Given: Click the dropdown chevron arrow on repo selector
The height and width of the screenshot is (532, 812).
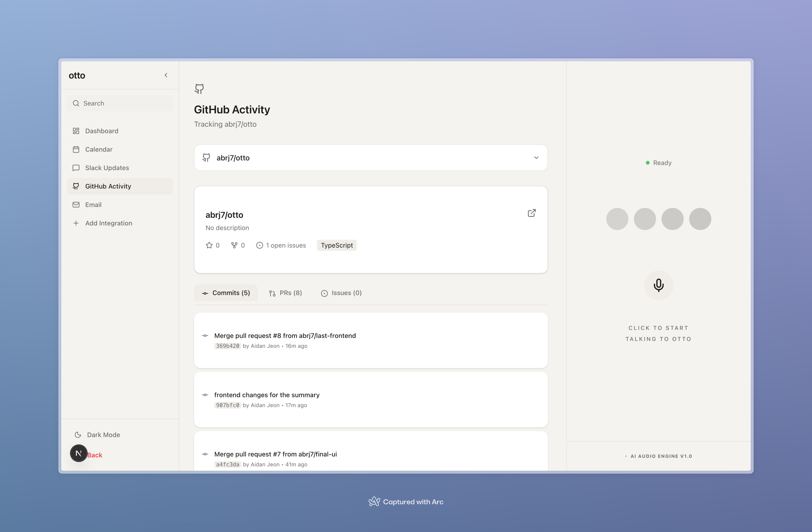Looking at the screenshot, I should (x=536, y=157).
